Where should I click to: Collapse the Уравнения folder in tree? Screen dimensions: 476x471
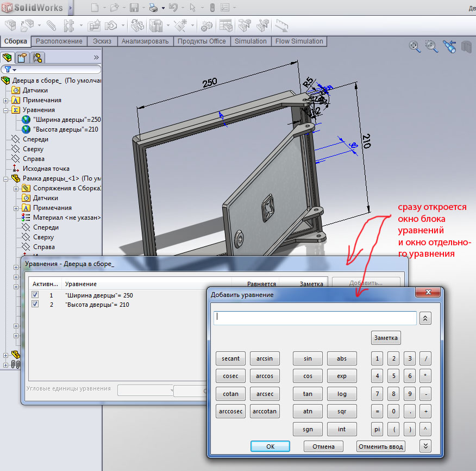[x=5, y=110]
